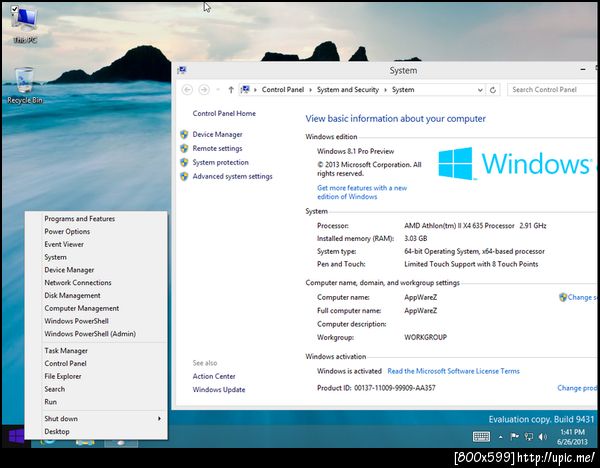
Task: Refresh the System control panel page
Action: pos(493,90)
